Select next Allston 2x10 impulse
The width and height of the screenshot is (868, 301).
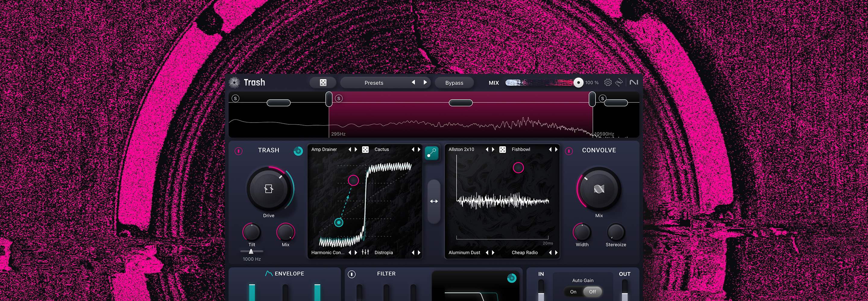[x=493, y=149]
